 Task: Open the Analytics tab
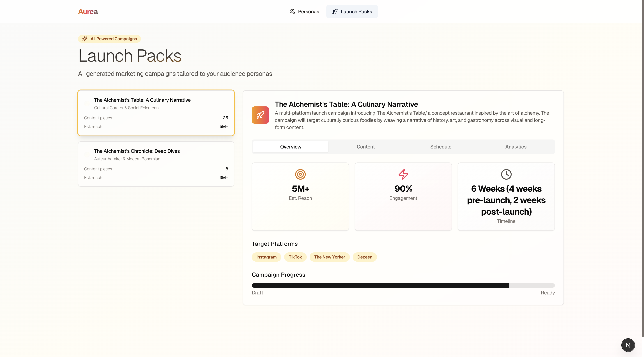point(516,147)
